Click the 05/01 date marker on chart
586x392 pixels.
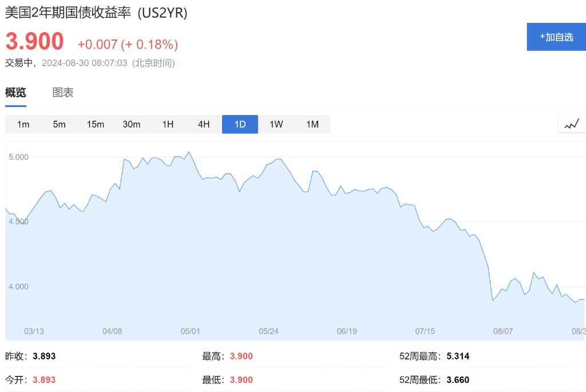[190, 331]
